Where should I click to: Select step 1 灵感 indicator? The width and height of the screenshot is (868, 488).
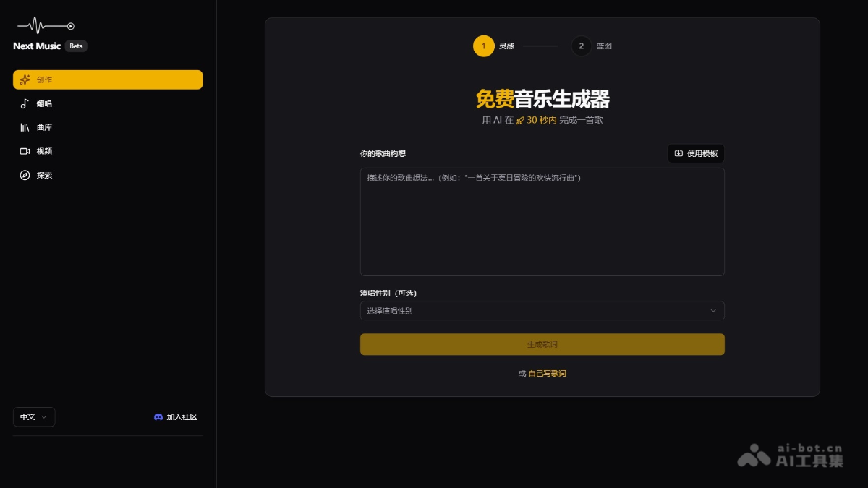coord(493,46)
